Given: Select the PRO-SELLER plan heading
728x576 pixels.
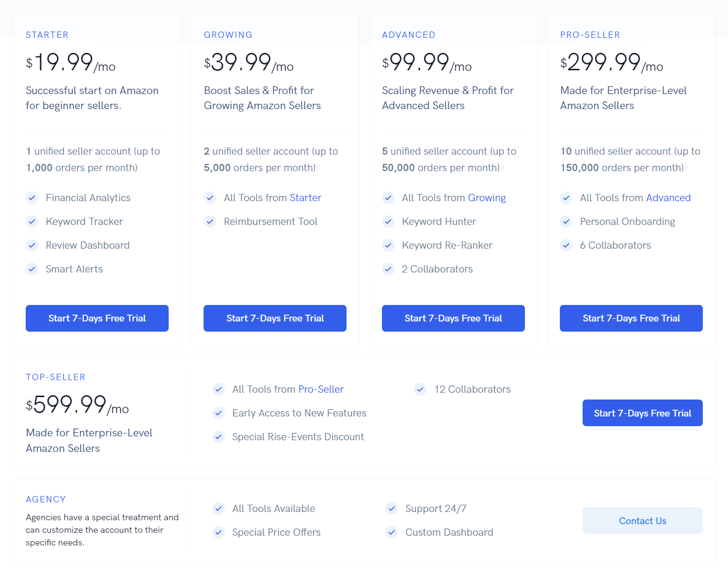Looking at the screenshot, I should pos(590,34).
